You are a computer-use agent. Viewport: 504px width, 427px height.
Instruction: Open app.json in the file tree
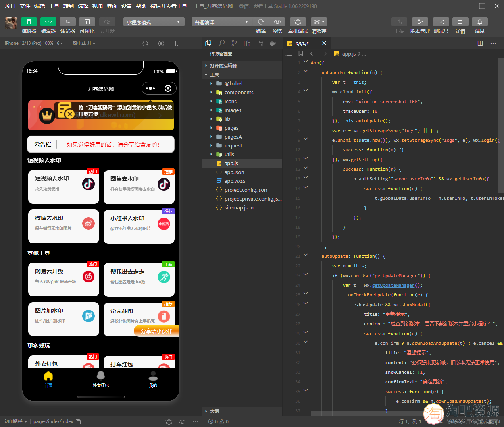[x=242, y=172]
